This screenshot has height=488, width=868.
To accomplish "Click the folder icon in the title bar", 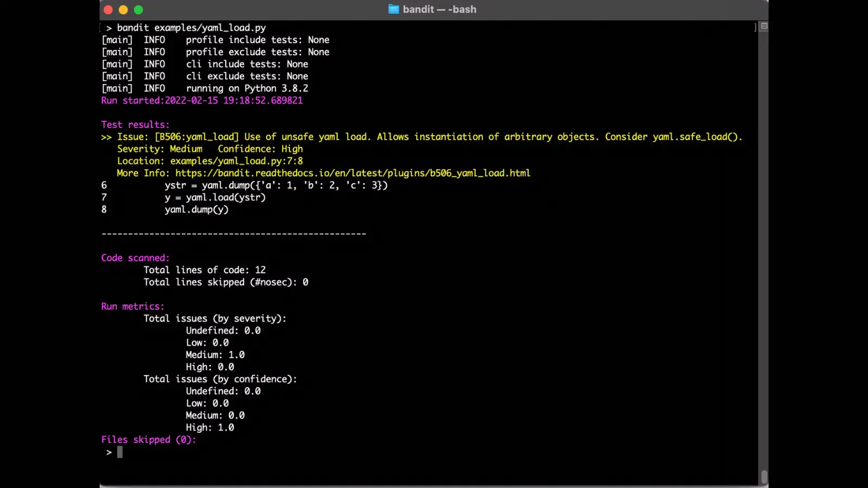I will (x=393, y=9).
